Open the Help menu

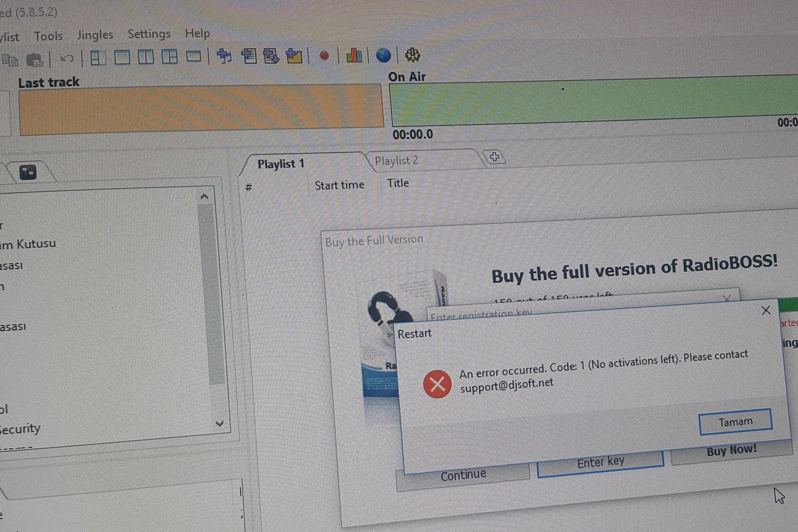coord(197,33)
